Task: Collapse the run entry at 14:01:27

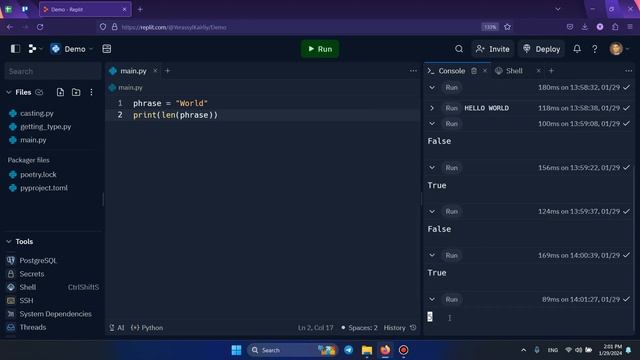Action: coord(432,300)
